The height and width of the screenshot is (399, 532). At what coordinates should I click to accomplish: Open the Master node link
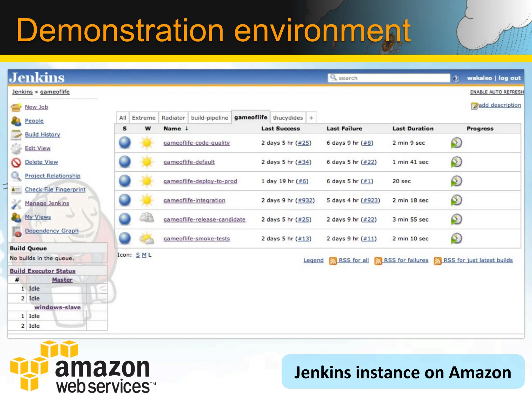pos(62,280)
